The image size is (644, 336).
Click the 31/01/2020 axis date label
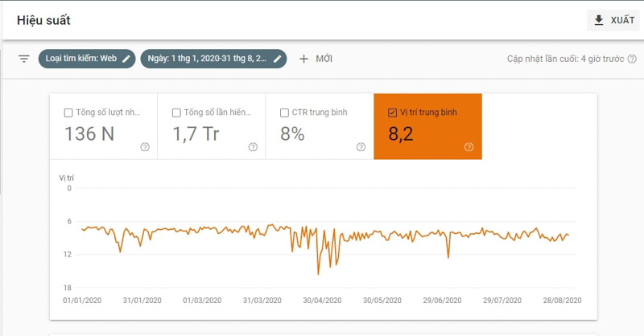[x=142, y=301]
